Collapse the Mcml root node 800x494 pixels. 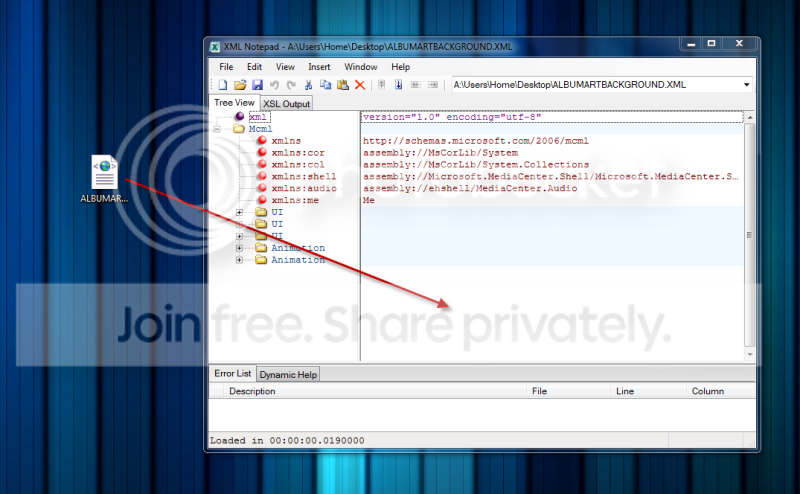point(217,129)
